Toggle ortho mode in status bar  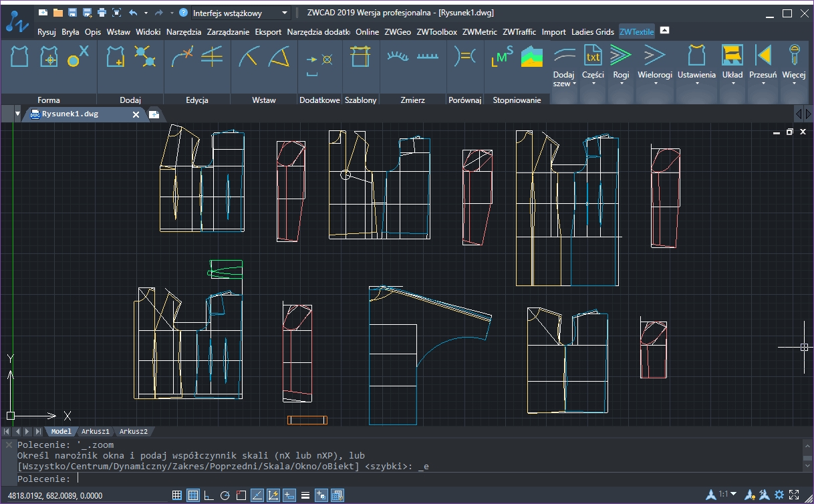(x=209, y=495)
